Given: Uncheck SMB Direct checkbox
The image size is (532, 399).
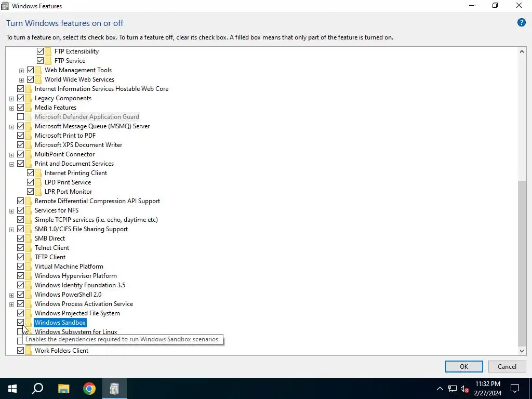Looking at the screenshot, I should click(x=20, y=238).
